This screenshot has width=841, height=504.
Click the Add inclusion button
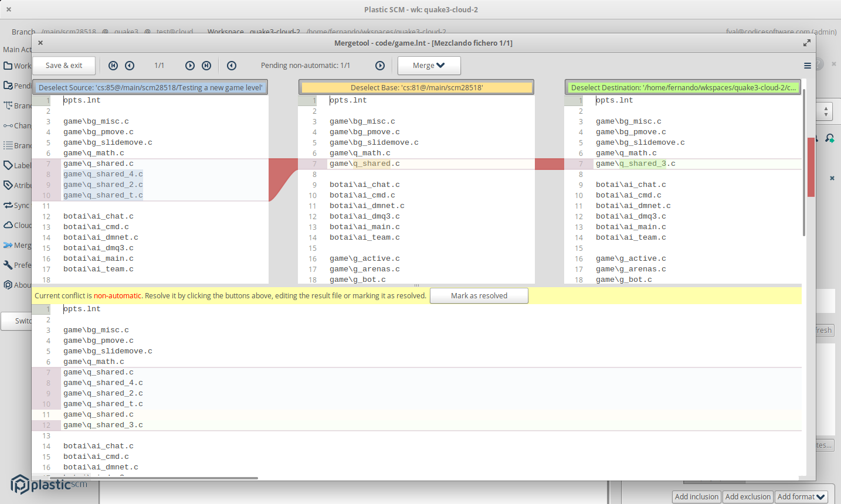point(697,497)
